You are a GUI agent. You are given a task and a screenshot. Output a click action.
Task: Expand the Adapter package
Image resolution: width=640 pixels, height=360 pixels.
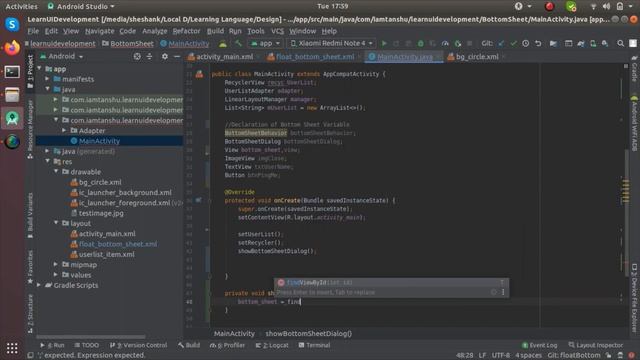(64, 130)
